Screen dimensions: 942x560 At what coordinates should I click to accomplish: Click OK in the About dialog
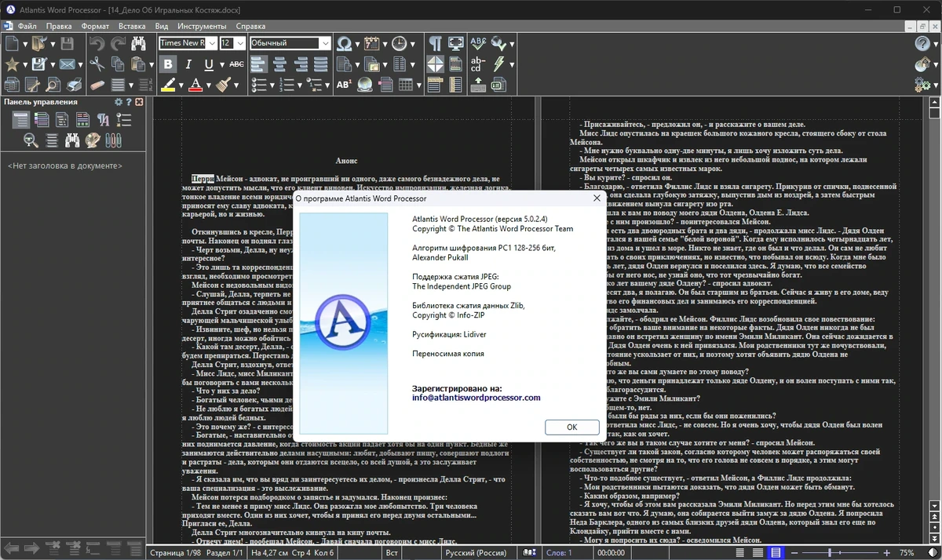(x=571, y=427)
